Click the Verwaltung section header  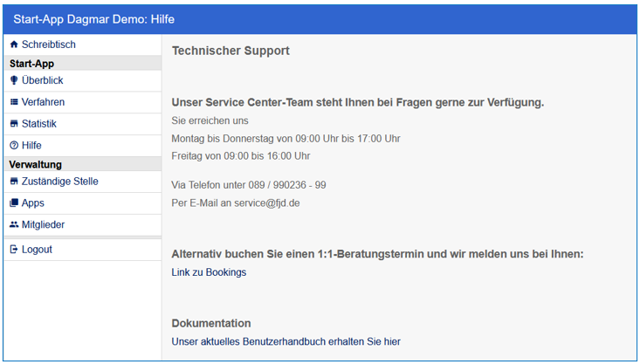[35, 164]
